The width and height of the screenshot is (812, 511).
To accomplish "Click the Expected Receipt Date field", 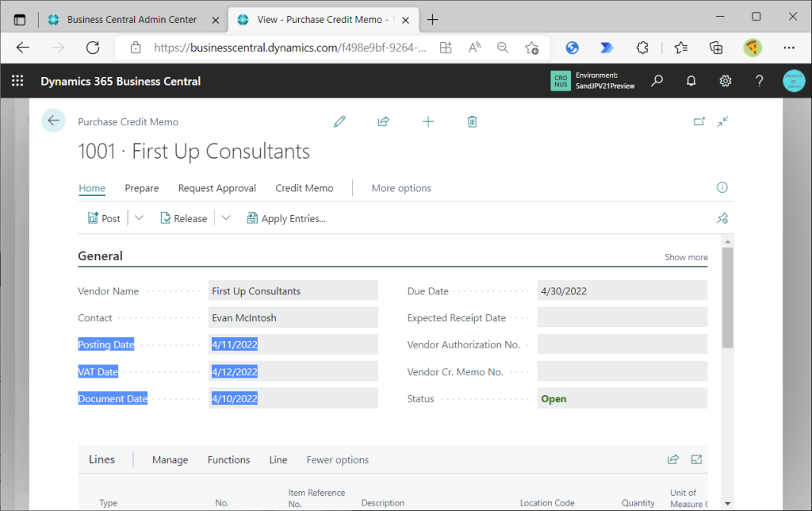I will pyautogui.click(x=622, y=317).
